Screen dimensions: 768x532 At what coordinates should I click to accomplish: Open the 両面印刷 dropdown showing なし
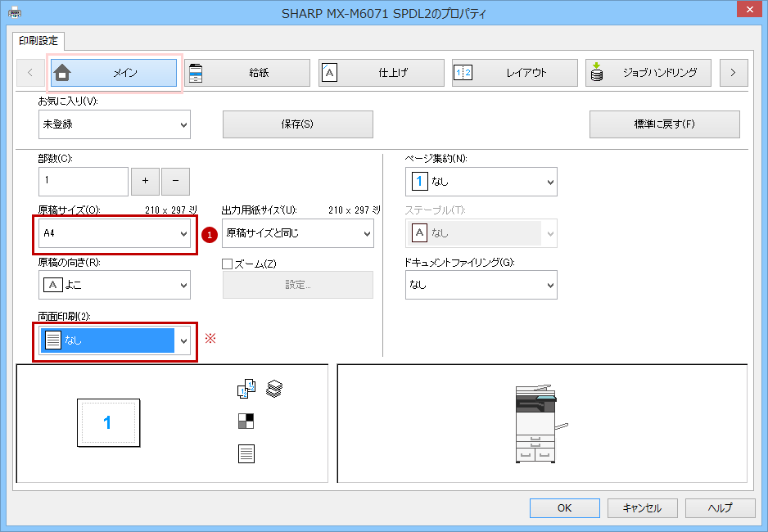[x=115, y=340]
